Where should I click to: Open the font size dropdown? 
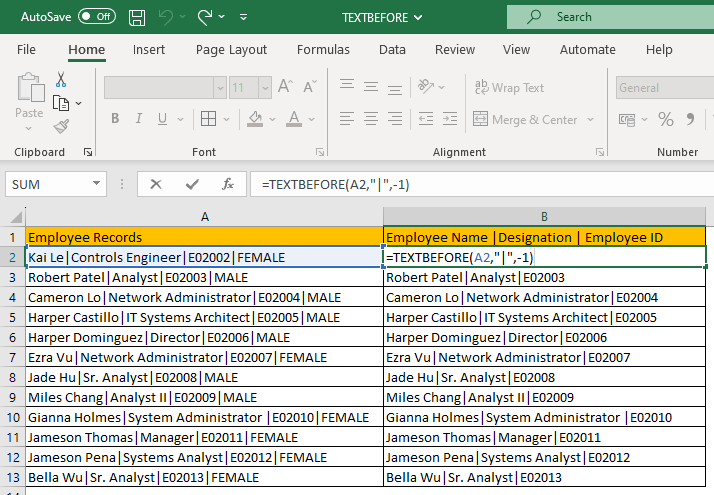point(265,87)
